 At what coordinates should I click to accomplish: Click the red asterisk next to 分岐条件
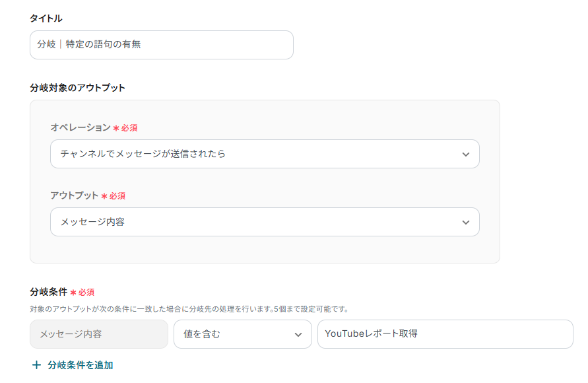73,292
